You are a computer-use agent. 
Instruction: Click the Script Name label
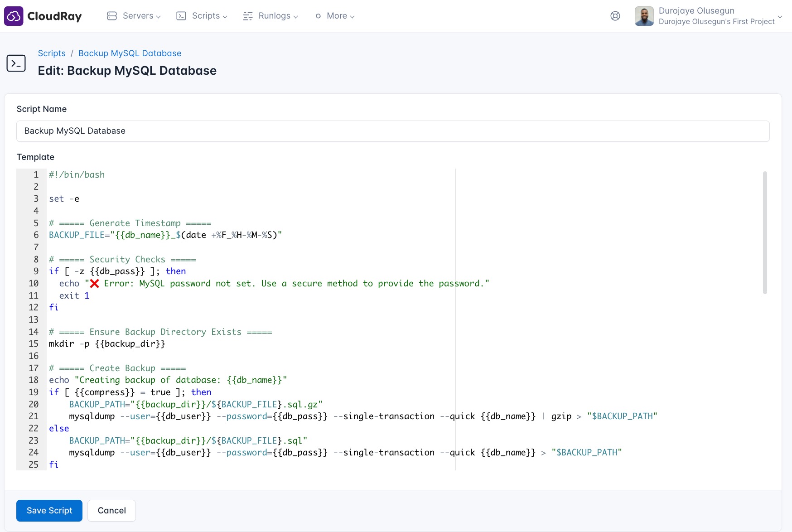pos(42,109)
